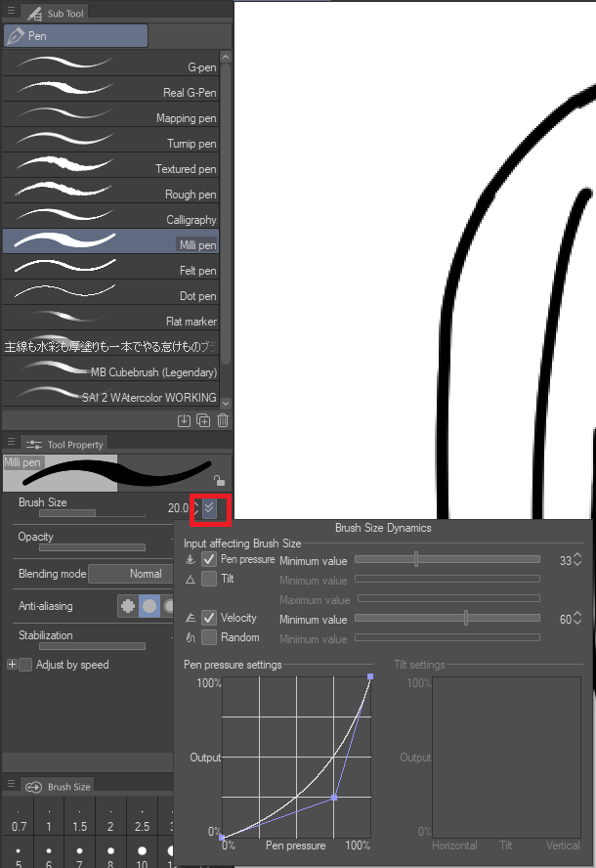
Task: Enable the Adjust by speed checkbox
Action: (x=25, y=665)
